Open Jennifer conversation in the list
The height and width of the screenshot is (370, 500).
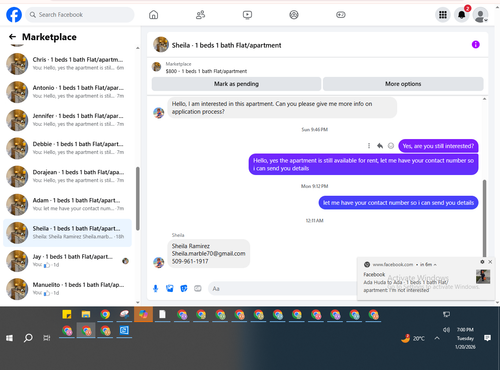[67, 120]
